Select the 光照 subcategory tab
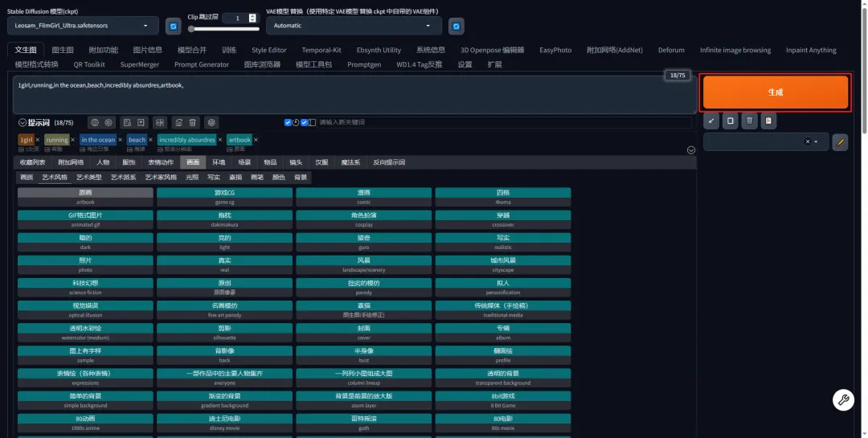This screenshot has height=438, width=868. point(192,177)
